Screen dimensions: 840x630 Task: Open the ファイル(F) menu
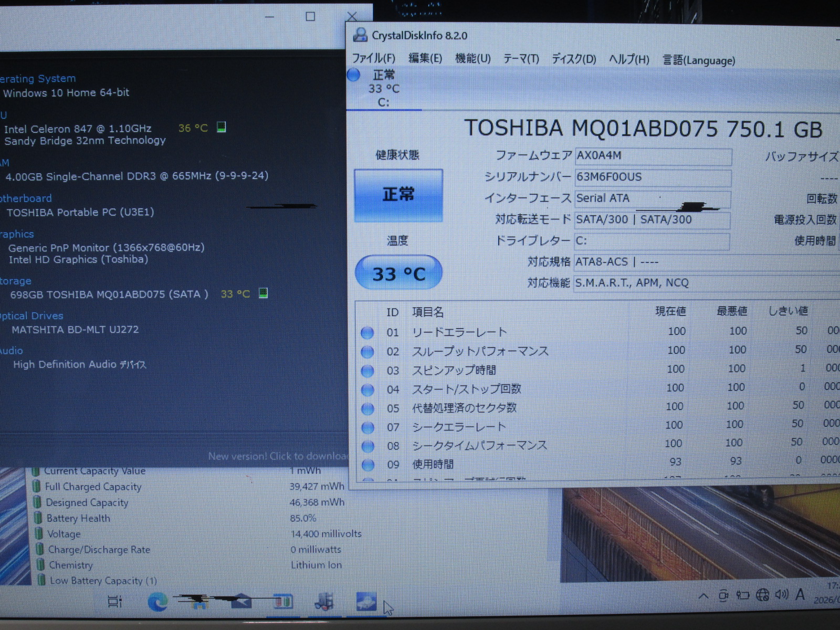tap(373, 58)
